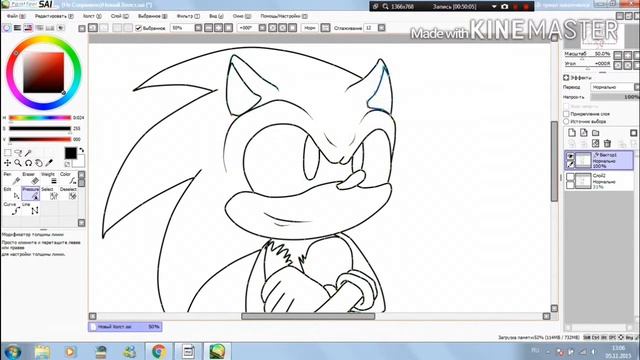This screenshot has width=640, height=360.
Task: Create a new normal layer
Action: click(x=572, y=133)
